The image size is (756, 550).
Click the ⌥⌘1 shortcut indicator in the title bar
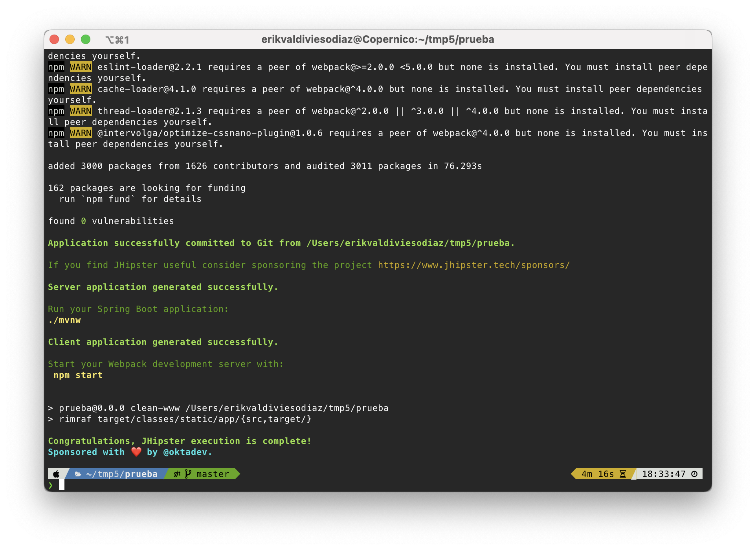pos(117,40)
